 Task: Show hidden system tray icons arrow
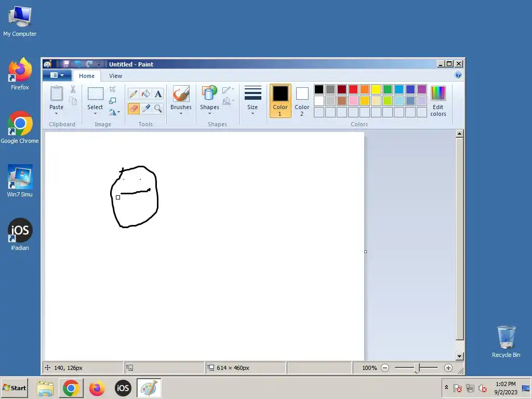[446, 388]
